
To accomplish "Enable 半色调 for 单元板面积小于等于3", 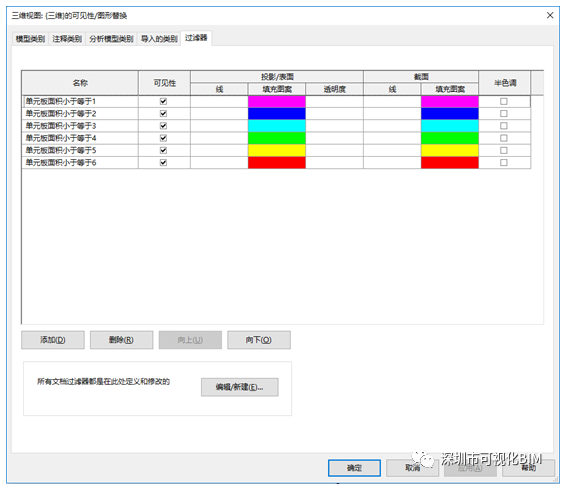I will (504, 126).
